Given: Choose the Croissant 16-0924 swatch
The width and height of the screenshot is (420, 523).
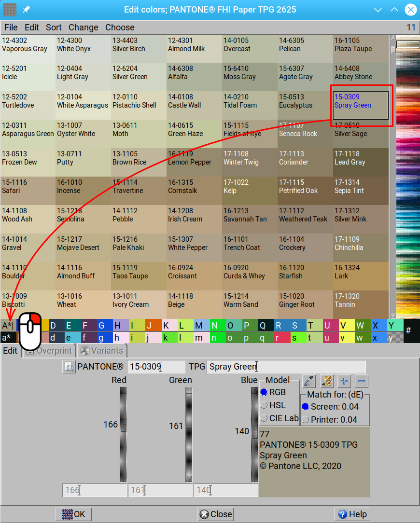Looking at the screenshot, I should click(x=194, y=276).
